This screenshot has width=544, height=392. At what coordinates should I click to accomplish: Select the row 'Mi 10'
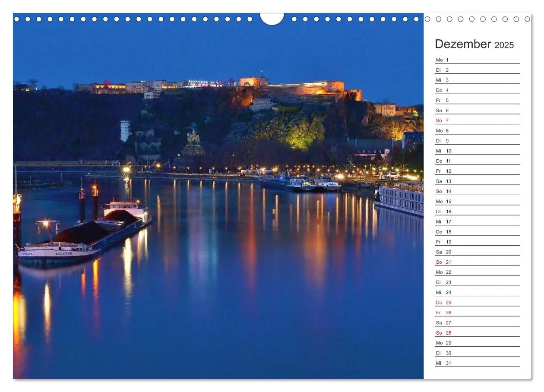pyautogui.click(x=478, y=151)
